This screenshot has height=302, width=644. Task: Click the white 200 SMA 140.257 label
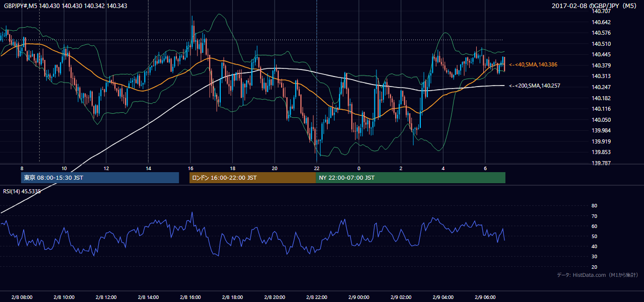click(535, 86)
